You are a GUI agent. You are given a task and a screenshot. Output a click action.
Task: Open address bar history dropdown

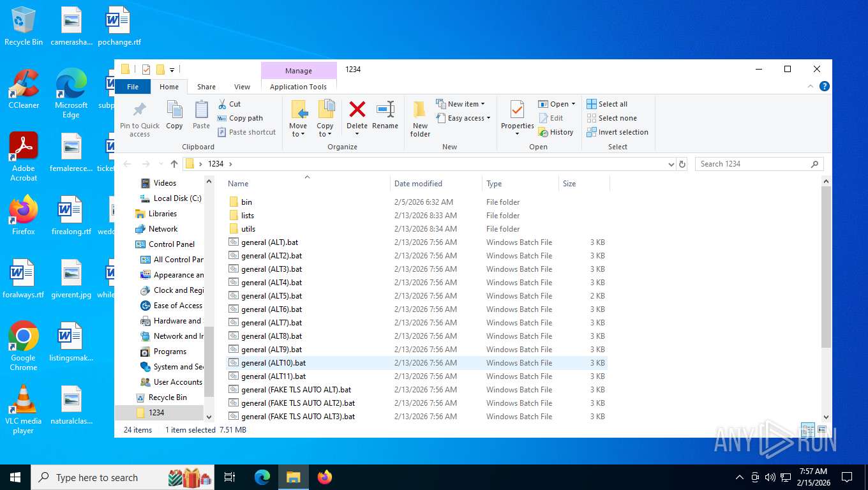coord(671,164)
